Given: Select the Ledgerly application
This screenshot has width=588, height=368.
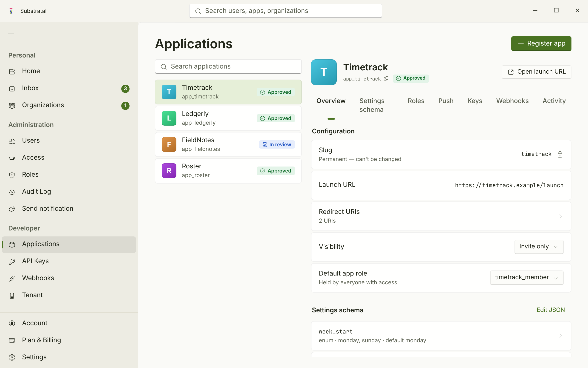Looking at the screenshot, I should (x=228, y=118).
